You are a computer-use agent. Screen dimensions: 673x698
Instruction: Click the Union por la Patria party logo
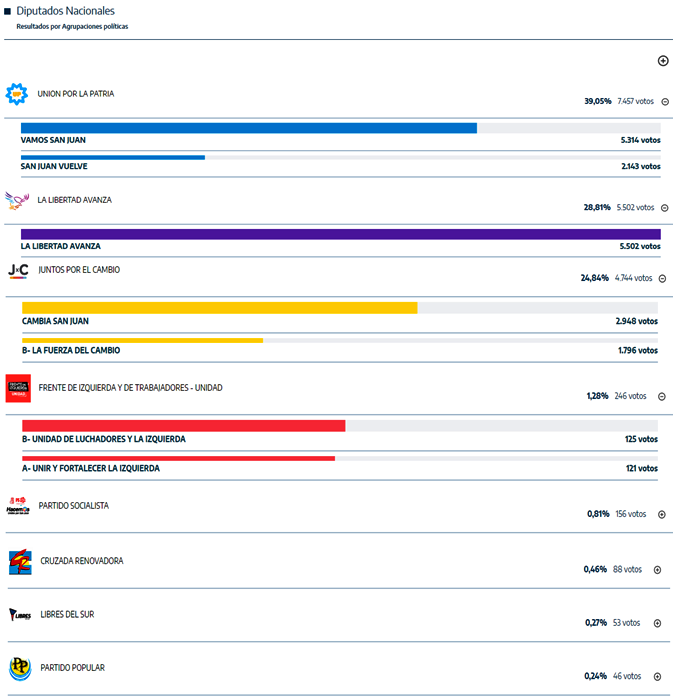[x=18, y=95]
